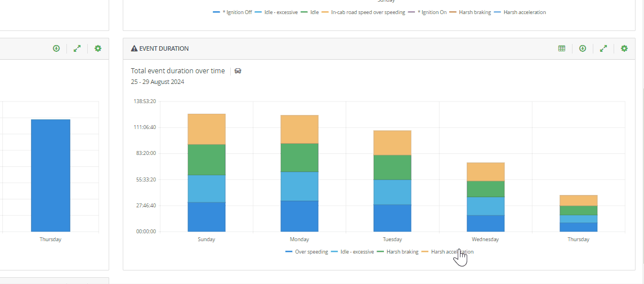Screen dimensions: 644x284
Task: Toggle * Ignition On in top legend
Action: pos(427,12)
